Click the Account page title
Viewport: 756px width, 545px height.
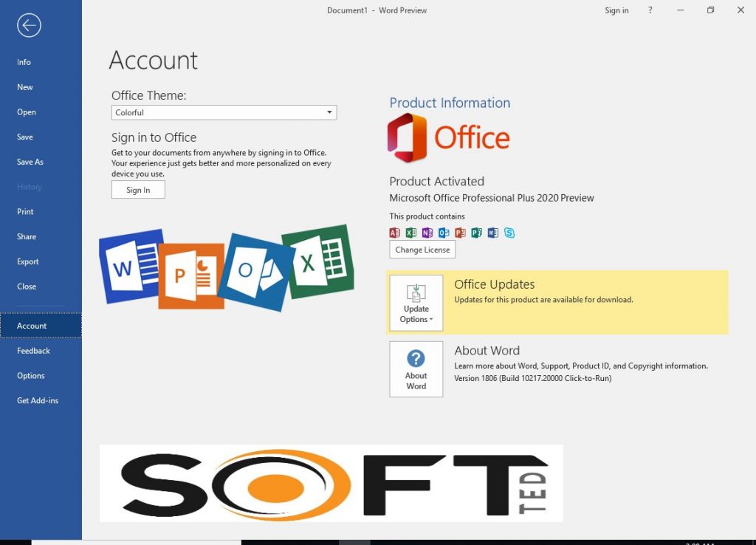coord(154,61)
